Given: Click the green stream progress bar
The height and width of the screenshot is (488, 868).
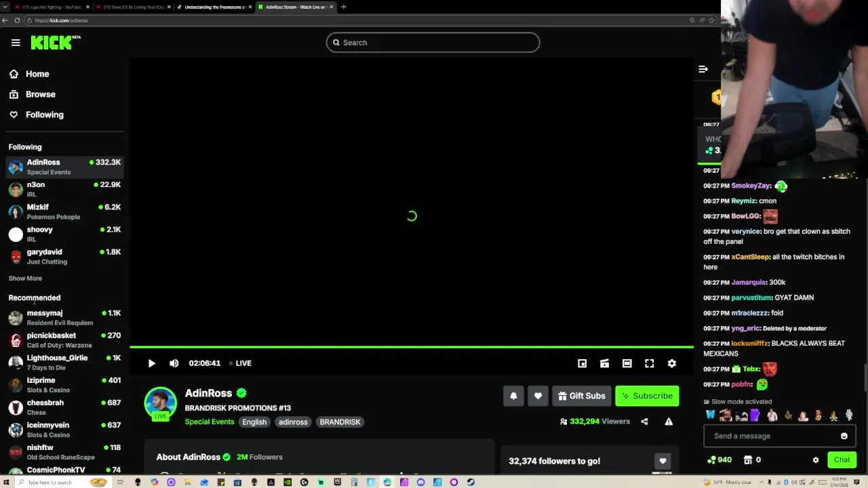Looking at the screenshot, I should (x=411, y=347).
